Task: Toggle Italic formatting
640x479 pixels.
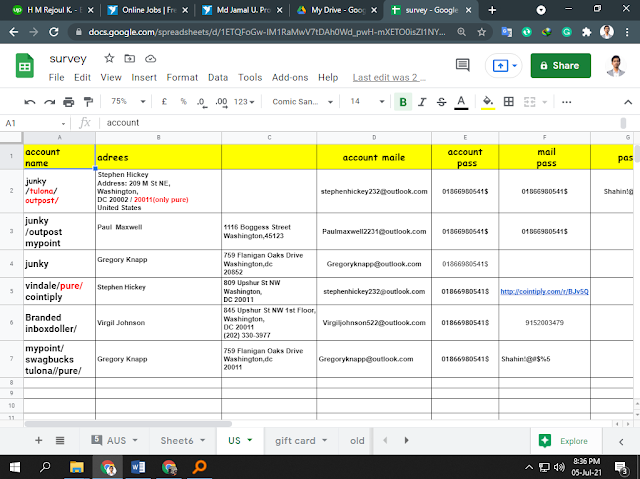Action: (x=422, y=102)
